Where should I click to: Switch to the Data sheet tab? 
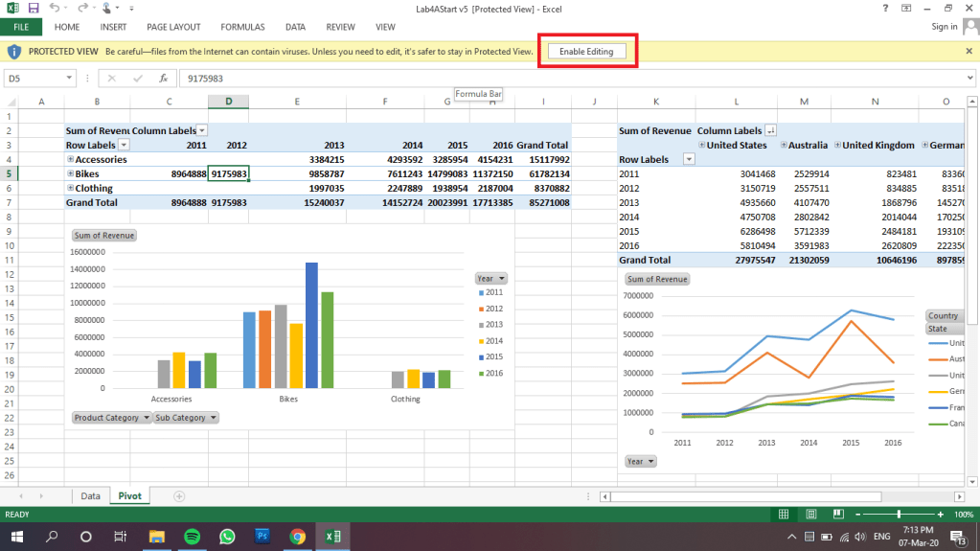coord(90,496)
